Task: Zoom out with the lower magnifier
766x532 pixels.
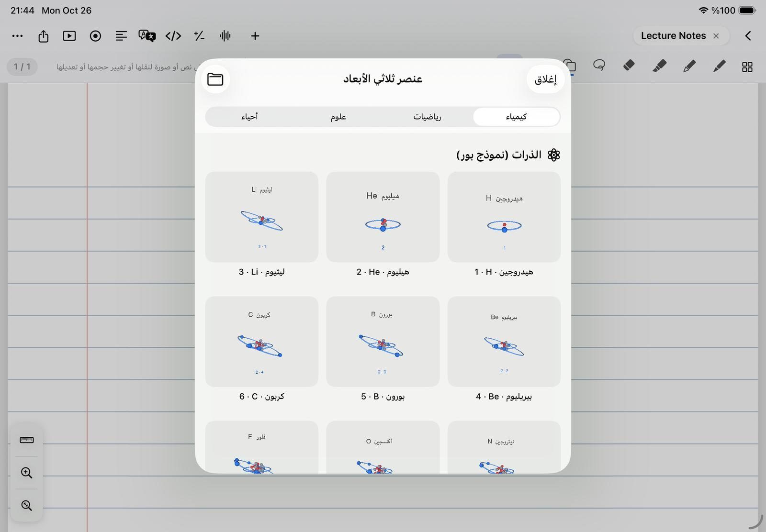Action: pyautogui.click(x=27, y=505)
